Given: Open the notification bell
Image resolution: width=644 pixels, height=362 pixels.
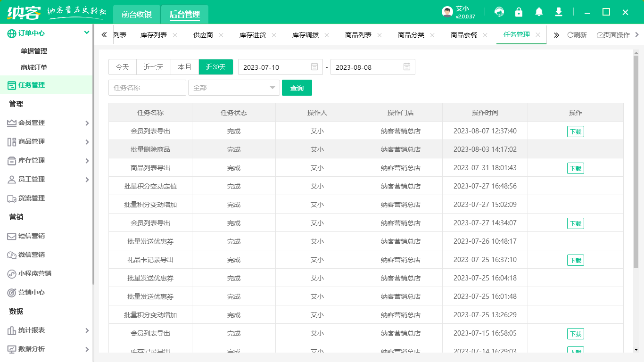Looking at the screenshot, I should click(x=539, y=12).
